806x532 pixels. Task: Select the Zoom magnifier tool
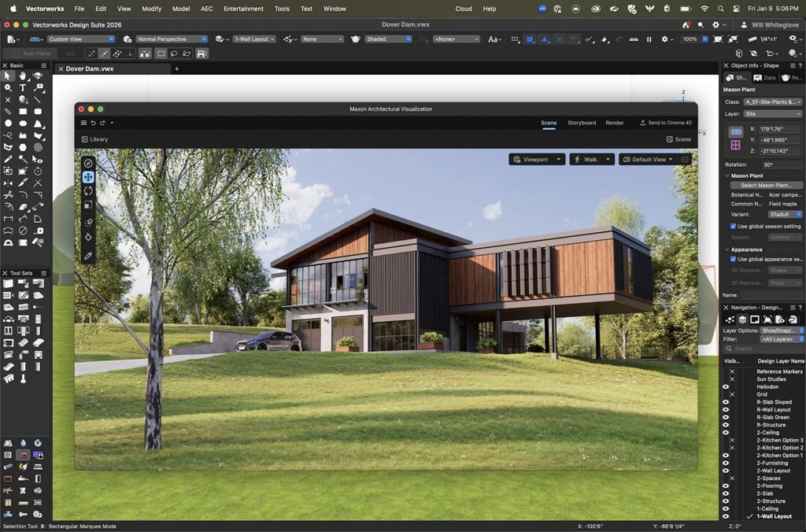(8, 88)
